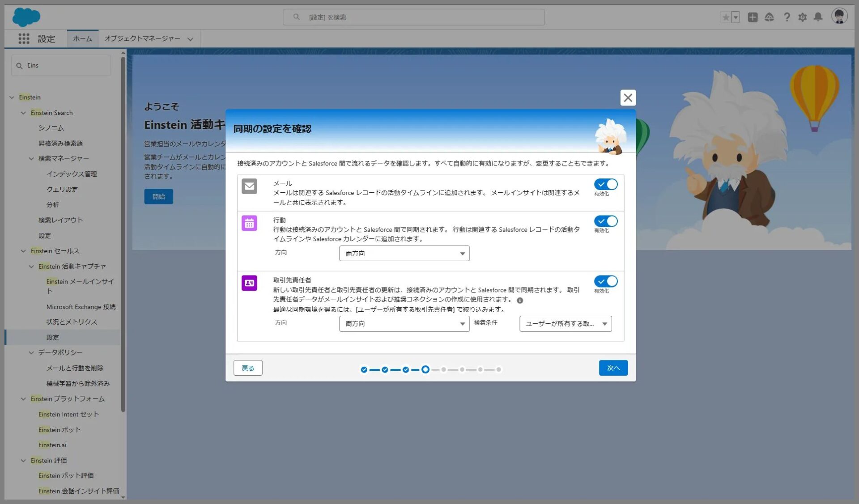The height and width of the screenshot is (504, 859).
Task: Open Einstein ボット in the sidebar
Action: click(60, 430)
